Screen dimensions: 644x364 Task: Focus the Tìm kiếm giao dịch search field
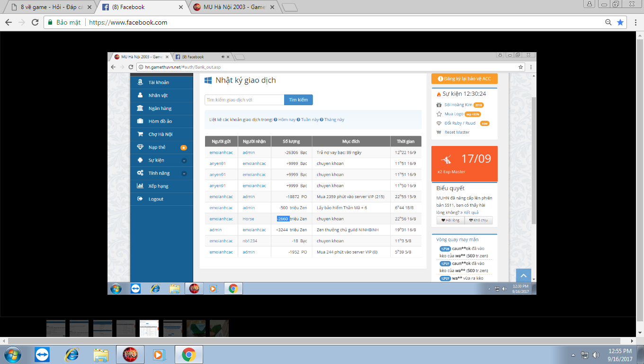click(x=244, y=100)
